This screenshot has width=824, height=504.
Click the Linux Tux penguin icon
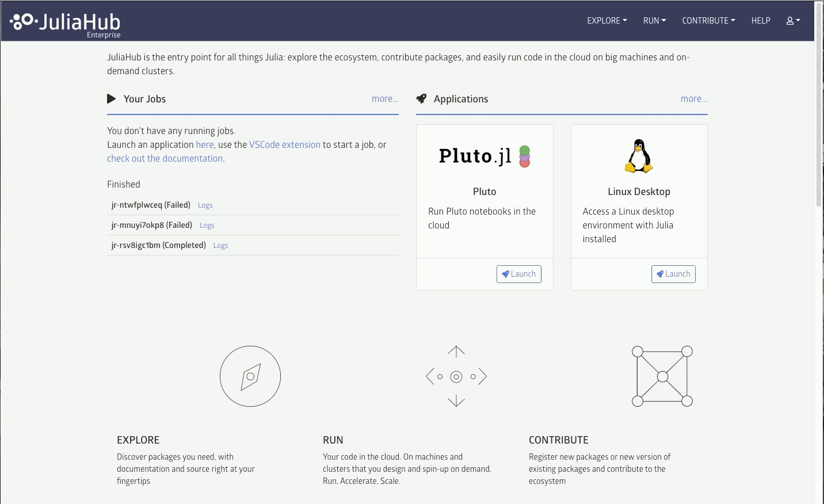click(639, 156)
